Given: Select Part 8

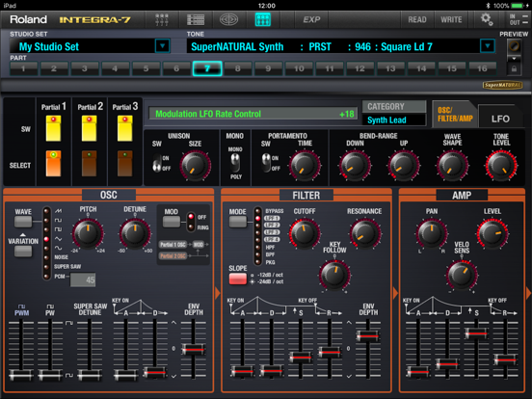Looking at the screenshot, I should click(x=237, y=68).
